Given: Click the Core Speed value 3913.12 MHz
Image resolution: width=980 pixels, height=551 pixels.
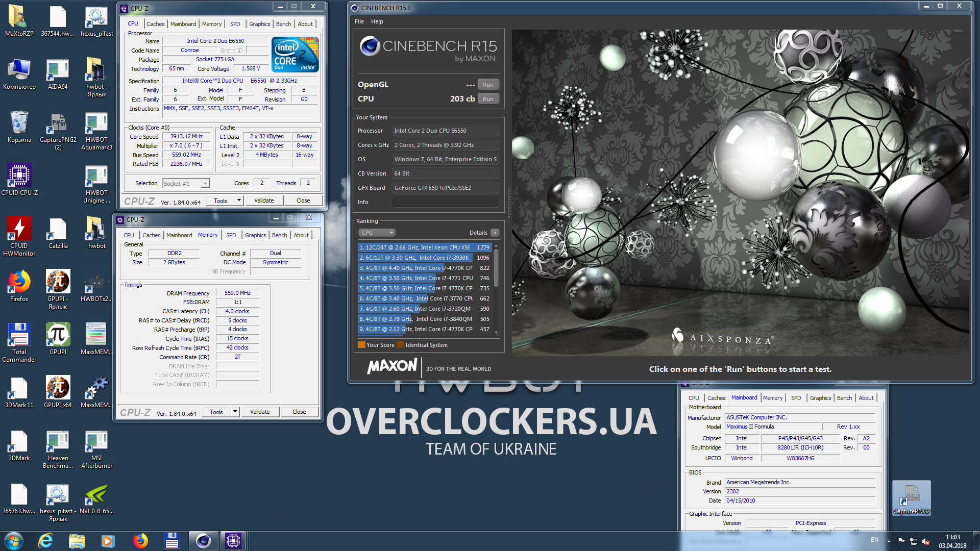Looking at the screenshot, I should [x=186, y=136].
